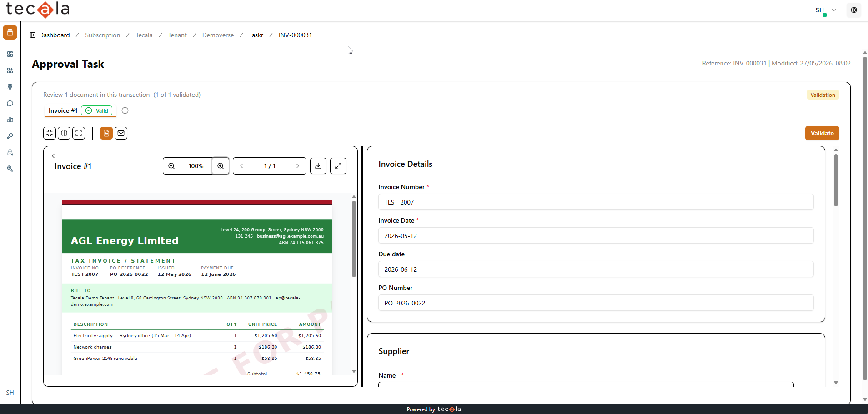Screen dimensions: 868x414
Task: Go to previous page of invoice
Action: [x=241, y=166]
